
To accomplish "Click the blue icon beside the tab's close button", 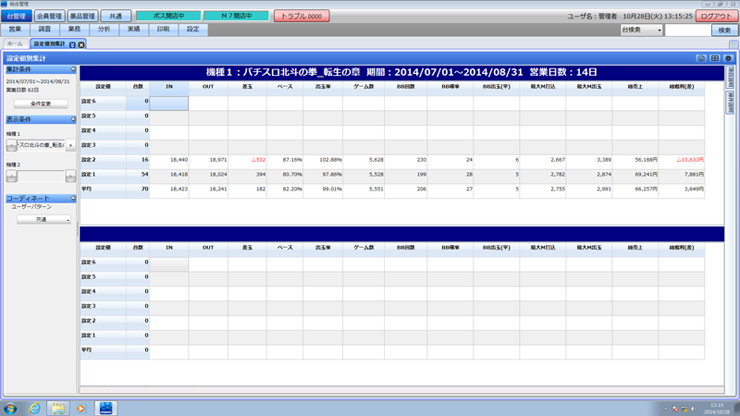I will (72, 44).
